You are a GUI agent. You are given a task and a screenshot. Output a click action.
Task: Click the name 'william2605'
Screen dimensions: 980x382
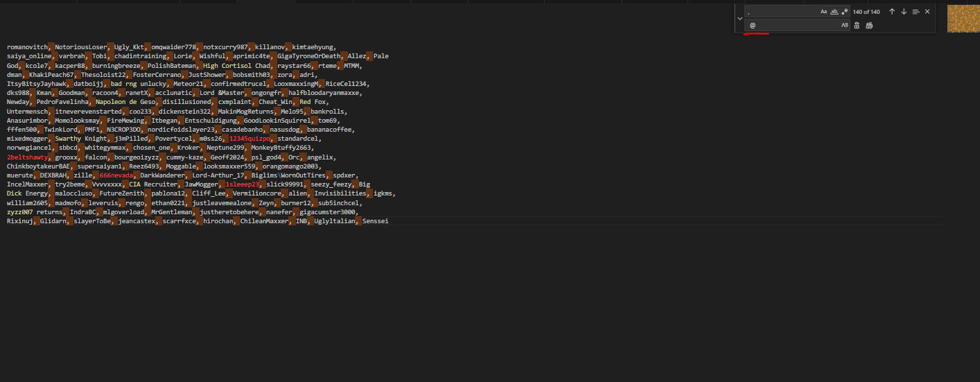point(28,203)
